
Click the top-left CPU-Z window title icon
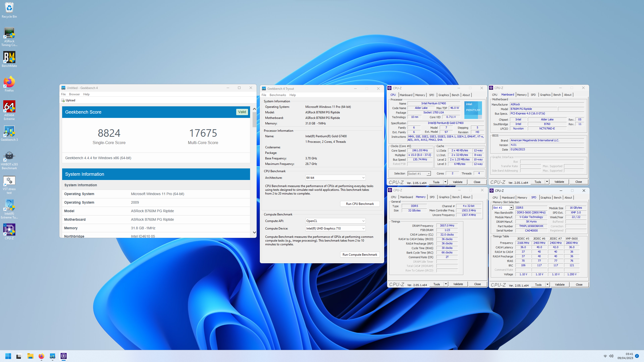click(389, 88)
